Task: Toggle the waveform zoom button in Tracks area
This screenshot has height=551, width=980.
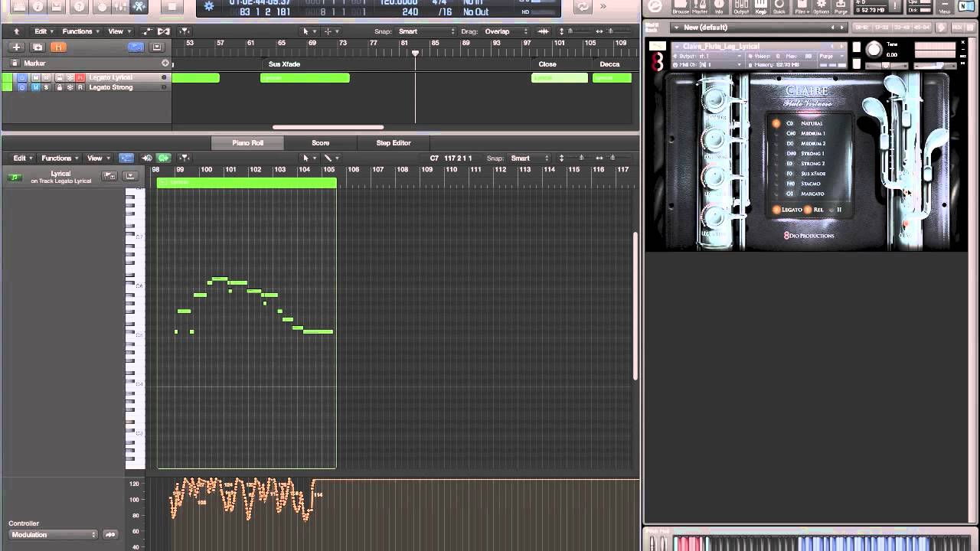Action: coord(544,31)
